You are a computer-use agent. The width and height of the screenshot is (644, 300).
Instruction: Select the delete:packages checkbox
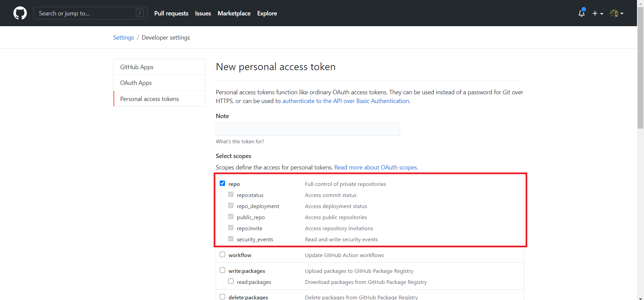[x=222, y=297]
